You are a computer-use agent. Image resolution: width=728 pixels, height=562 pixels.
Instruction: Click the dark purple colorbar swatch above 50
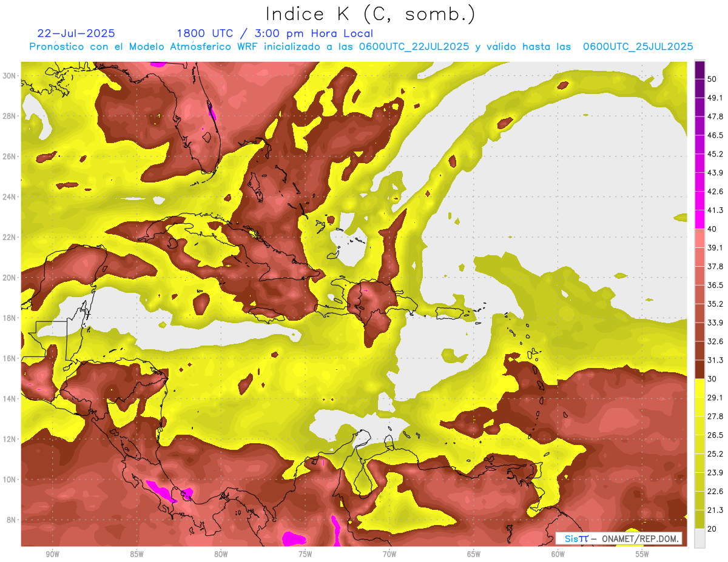click(x=699, y=70)
